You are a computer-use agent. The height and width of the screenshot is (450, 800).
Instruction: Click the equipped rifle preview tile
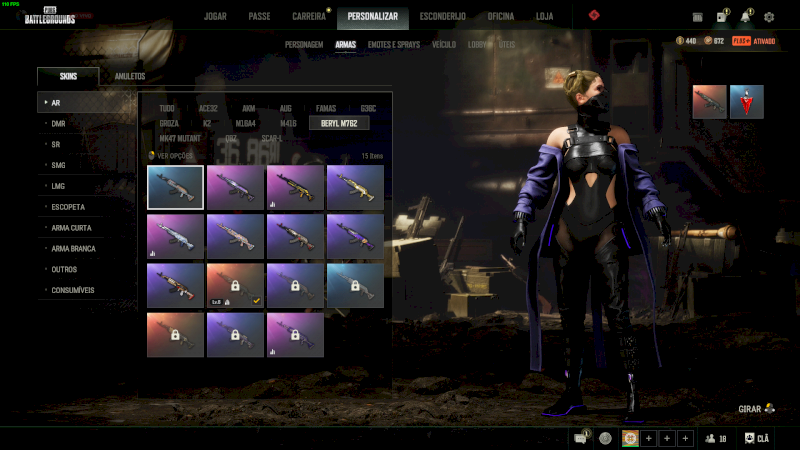tap(709, 102)
